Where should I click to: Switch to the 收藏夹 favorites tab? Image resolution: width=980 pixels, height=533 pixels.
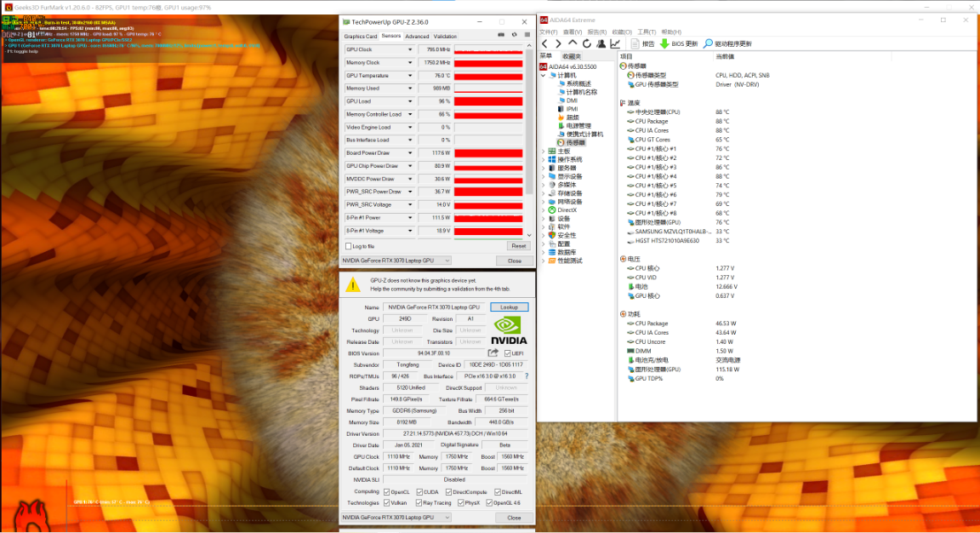(x=572, y=56)
